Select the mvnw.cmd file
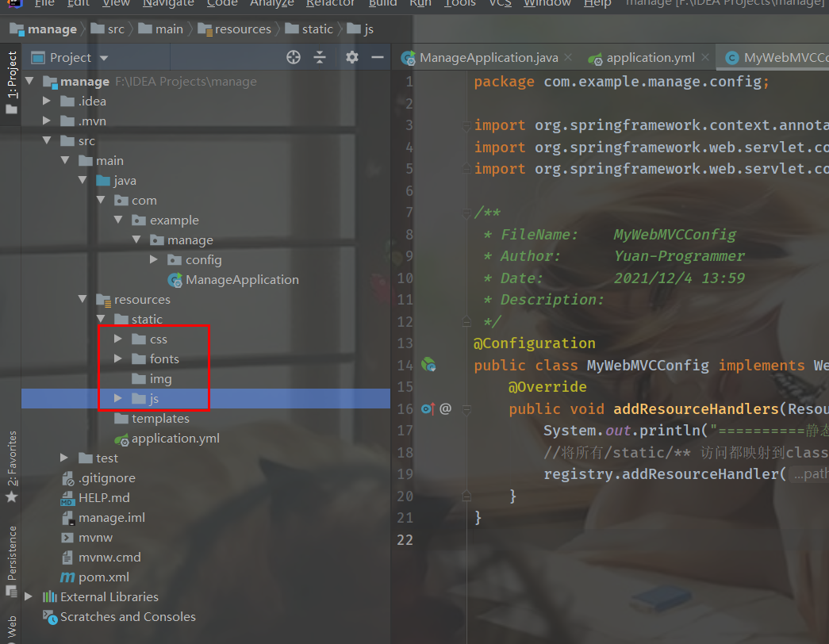The width and height of the screenshot is (829, 644). tap(101, 558)
